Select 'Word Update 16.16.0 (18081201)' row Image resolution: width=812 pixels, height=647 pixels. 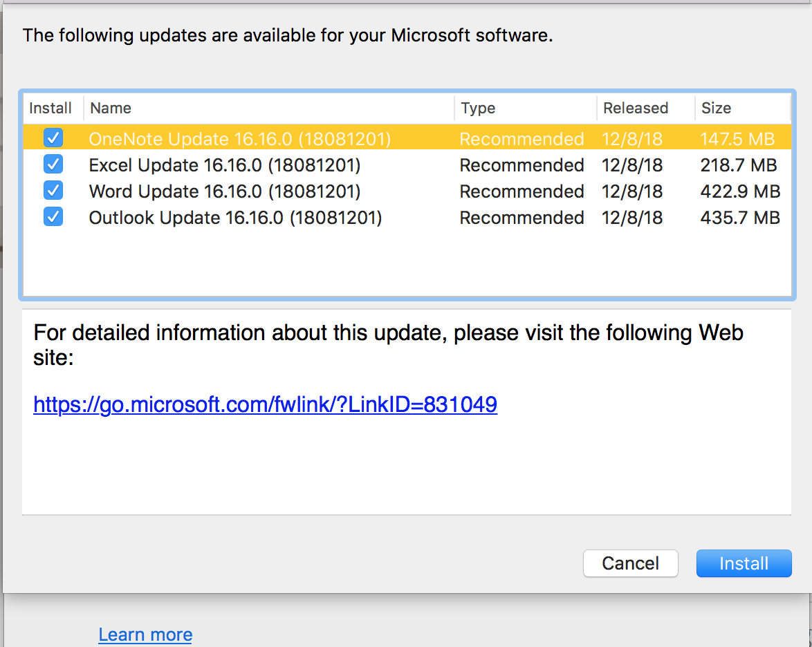[x=407, y=191]
